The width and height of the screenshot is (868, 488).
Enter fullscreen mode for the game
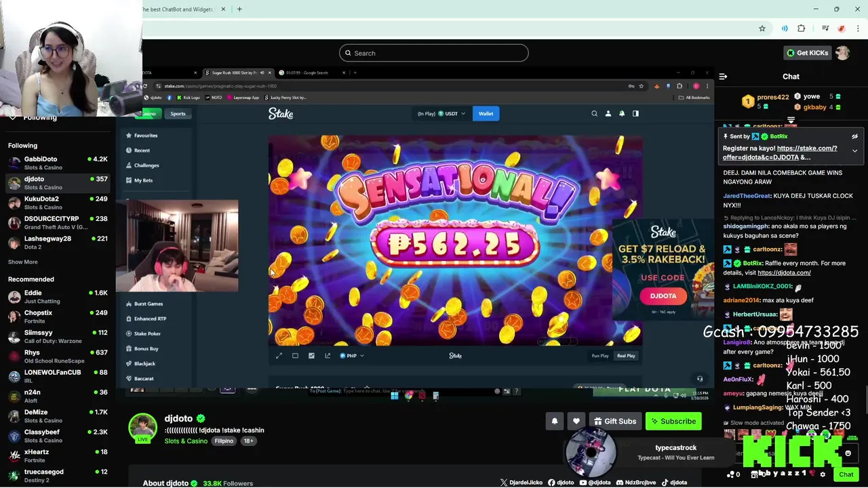click(x=279, y=356)
